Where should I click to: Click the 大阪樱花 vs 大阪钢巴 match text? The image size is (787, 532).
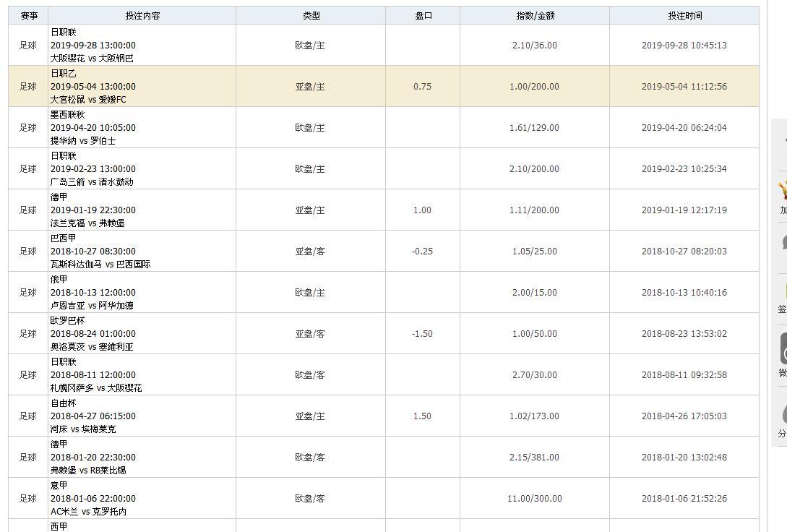point(92,59)
